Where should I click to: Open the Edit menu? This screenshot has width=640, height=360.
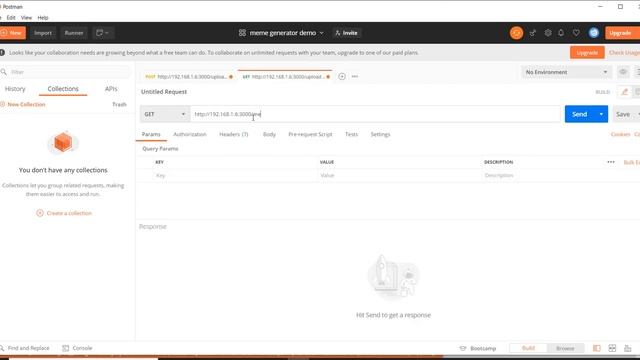[11, 18]
